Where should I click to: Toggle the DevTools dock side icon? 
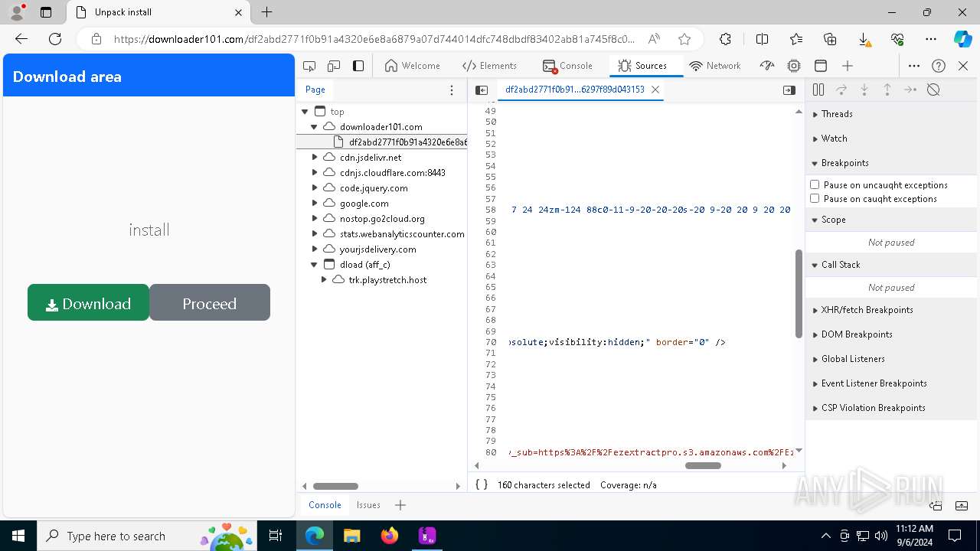(358, 66)
